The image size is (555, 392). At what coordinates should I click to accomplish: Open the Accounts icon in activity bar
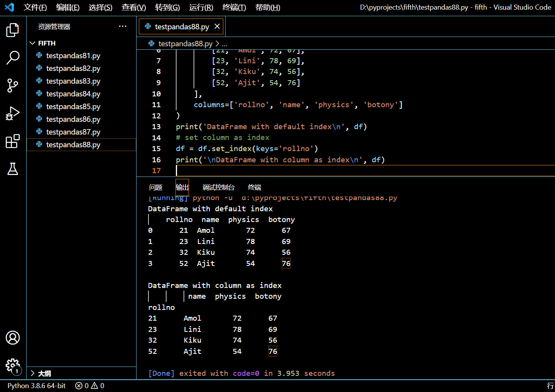[13, 338]
